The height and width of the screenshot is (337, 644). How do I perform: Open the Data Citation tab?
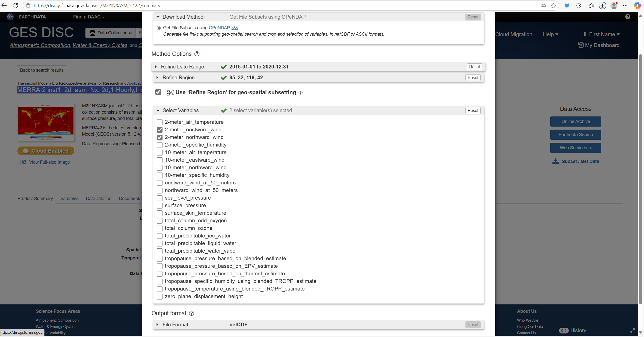(x=99, y=199)
